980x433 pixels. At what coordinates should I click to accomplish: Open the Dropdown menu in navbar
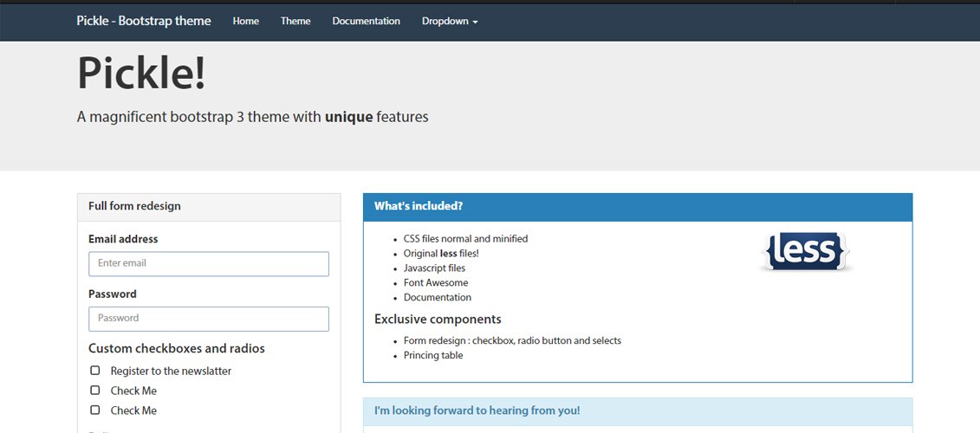pos(450,22)
